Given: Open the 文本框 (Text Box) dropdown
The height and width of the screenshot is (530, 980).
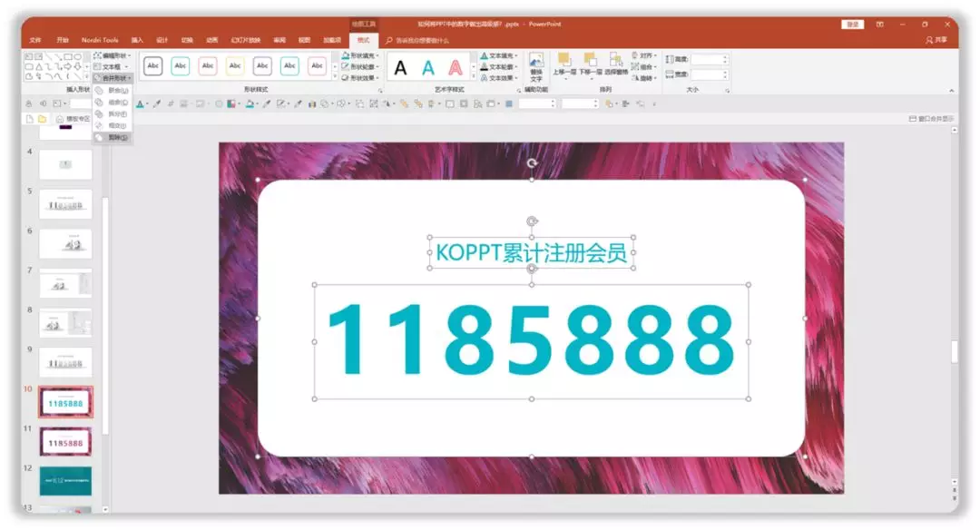Looking at the screenshot, I should pyautogui.click(x=112, y=67).
